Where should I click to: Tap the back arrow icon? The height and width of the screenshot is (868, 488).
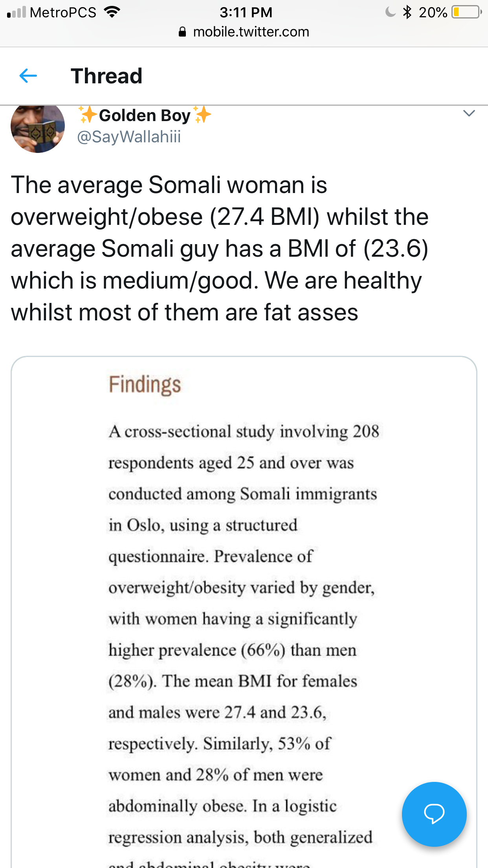pos(28,76)
